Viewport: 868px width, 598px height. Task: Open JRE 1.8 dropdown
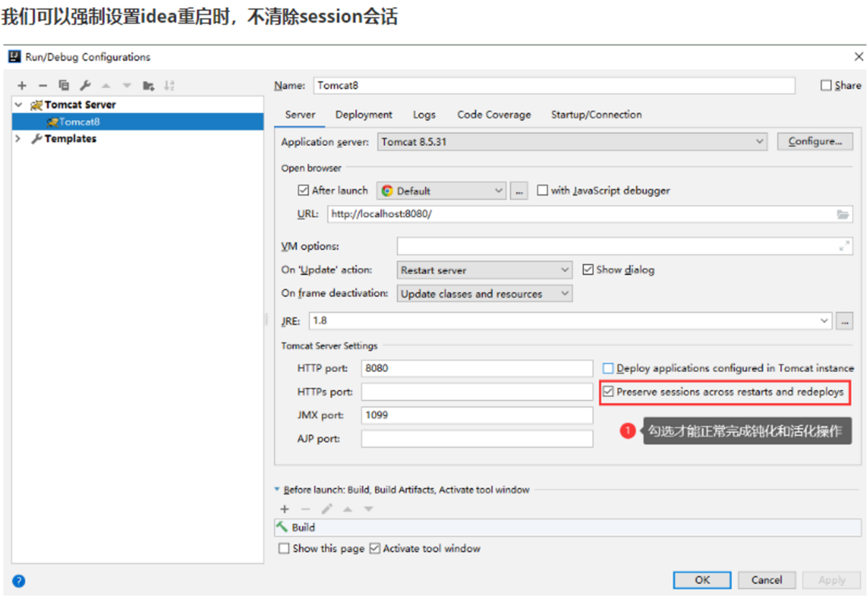[571, 321]
